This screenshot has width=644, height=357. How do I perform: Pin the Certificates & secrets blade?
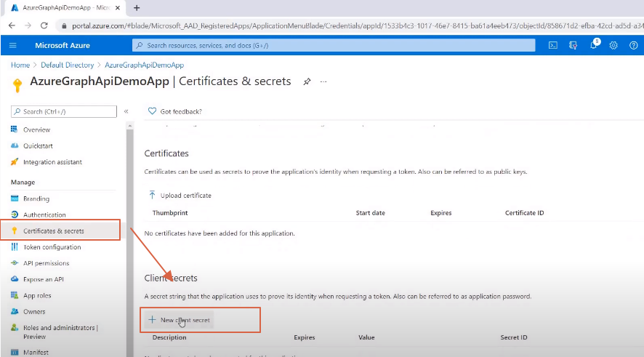(307, 81)
